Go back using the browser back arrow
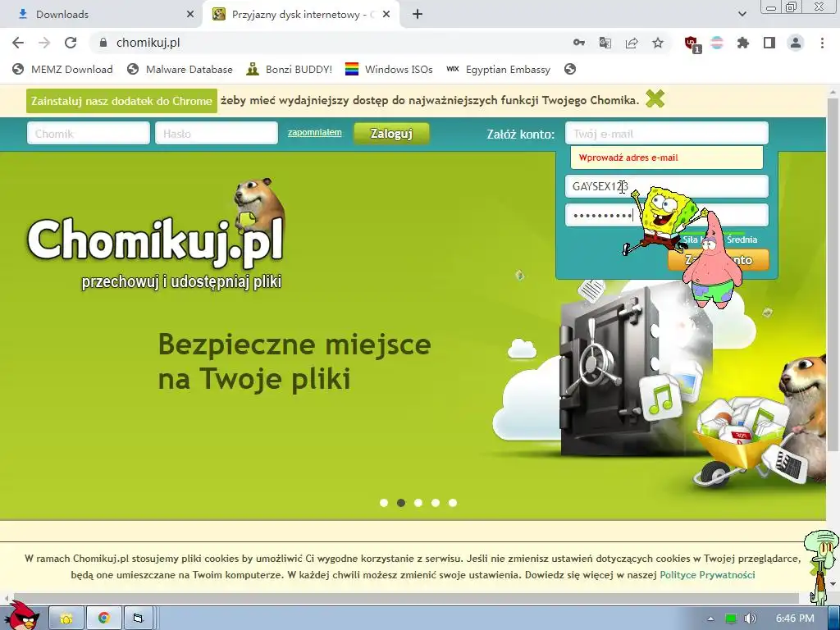This screenshot has height=630, width=840. 18,43
